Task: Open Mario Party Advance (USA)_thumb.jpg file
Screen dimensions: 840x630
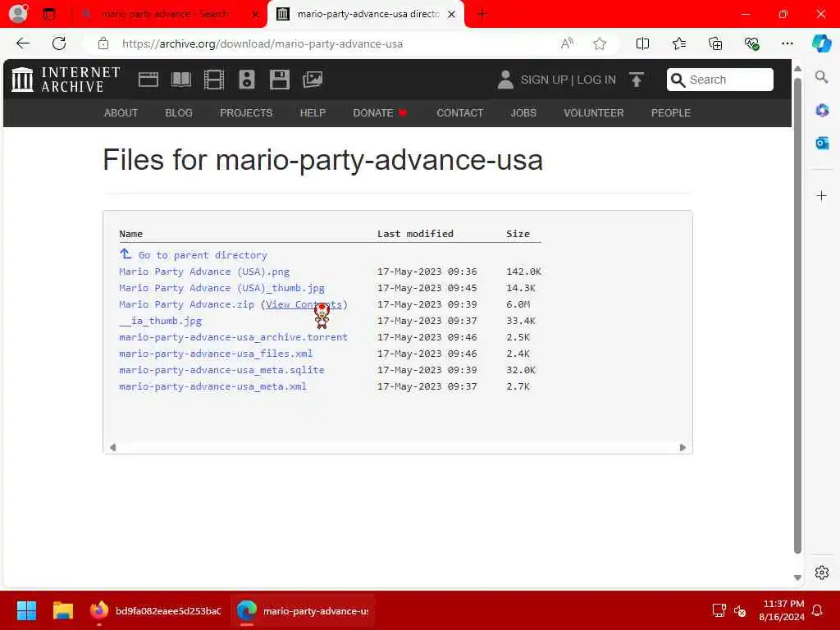Action: 221,288
